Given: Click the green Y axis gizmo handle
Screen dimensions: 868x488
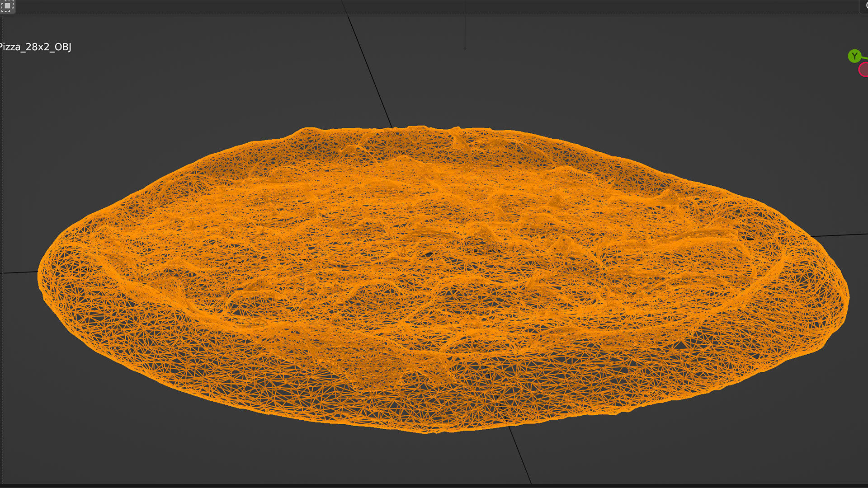Looking at the screenshot, I should coord(854,56).
